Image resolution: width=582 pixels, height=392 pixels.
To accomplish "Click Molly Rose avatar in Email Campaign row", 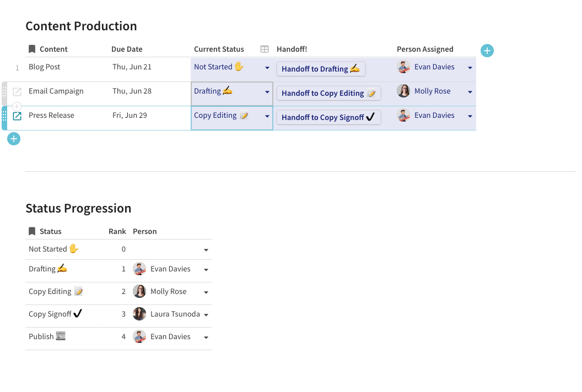I will pyautogui.click(x=403, y=91).
